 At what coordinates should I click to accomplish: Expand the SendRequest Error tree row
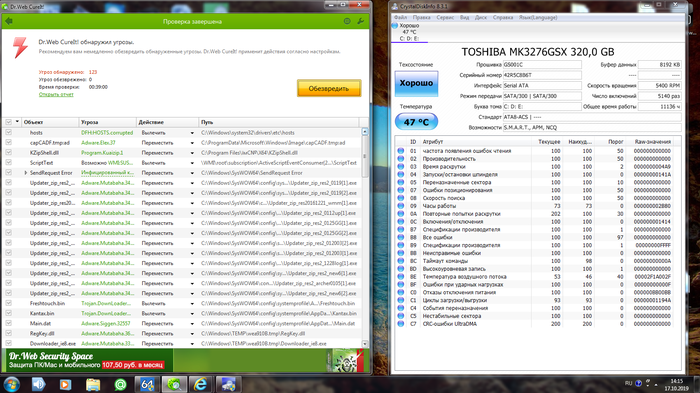click(x=25, y=173)
